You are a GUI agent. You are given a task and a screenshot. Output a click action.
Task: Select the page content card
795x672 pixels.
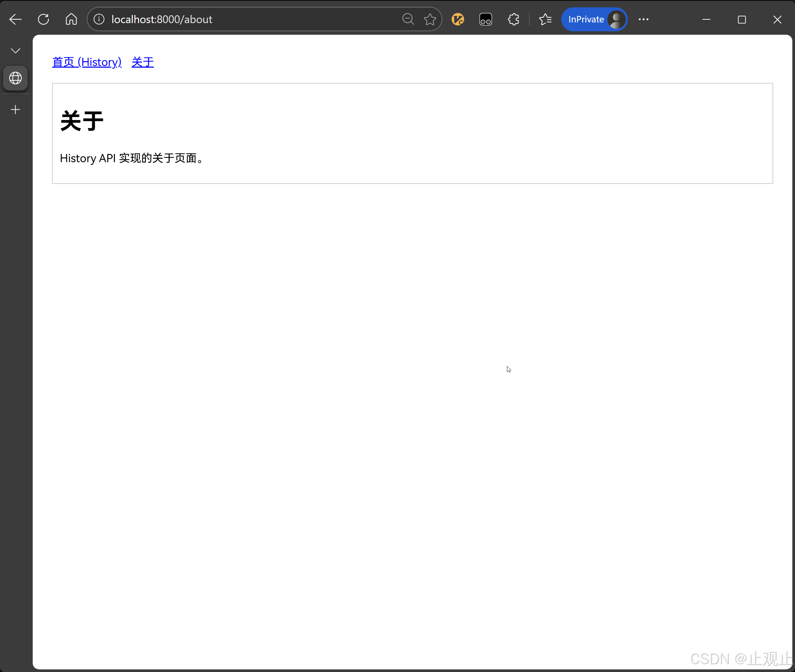(412, 133)
